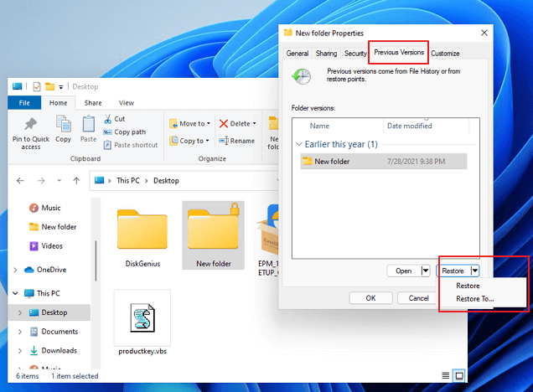
Task: Expand the Downloads tree node
Action: tap(20, 351)
